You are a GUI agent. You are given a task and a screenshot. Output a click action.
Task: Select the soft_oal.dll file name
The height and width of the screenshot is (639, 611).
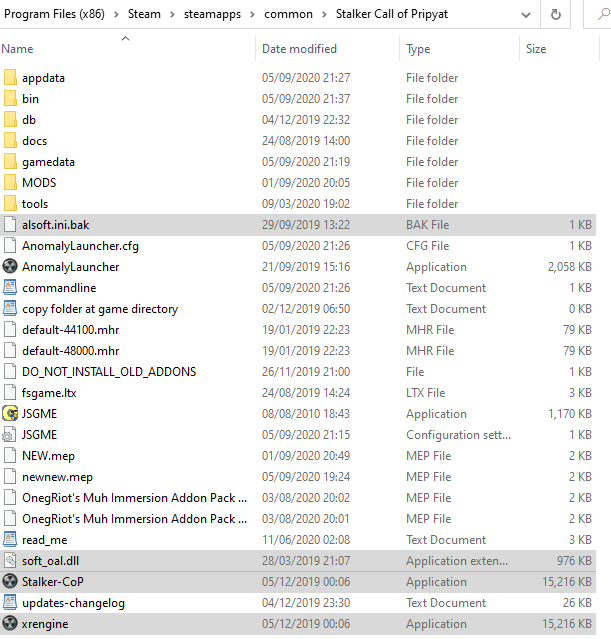pos(51,561)
